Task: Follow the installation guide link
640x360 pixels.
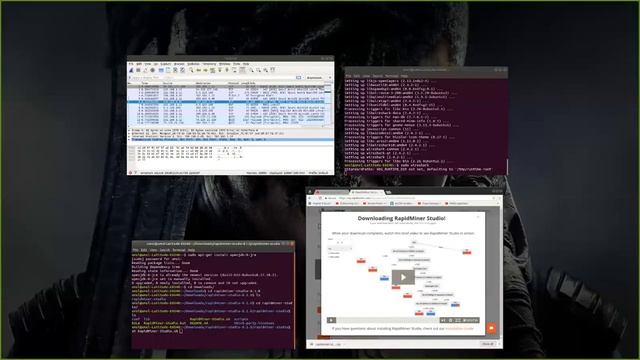Action: tap(460, 329)
